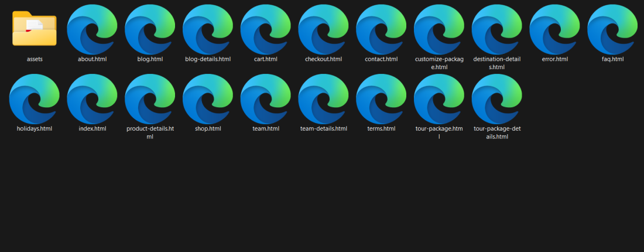Click the 'destination-details.html' name label

point(497,63)
